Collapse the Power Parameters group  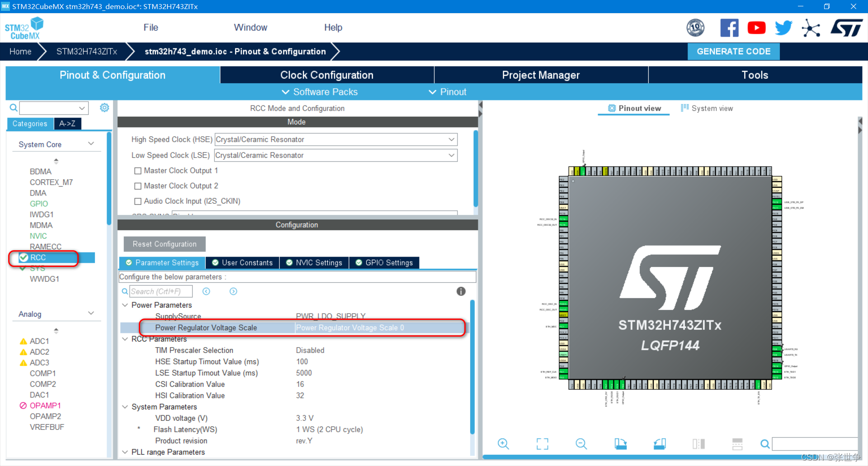click(125, 305)
